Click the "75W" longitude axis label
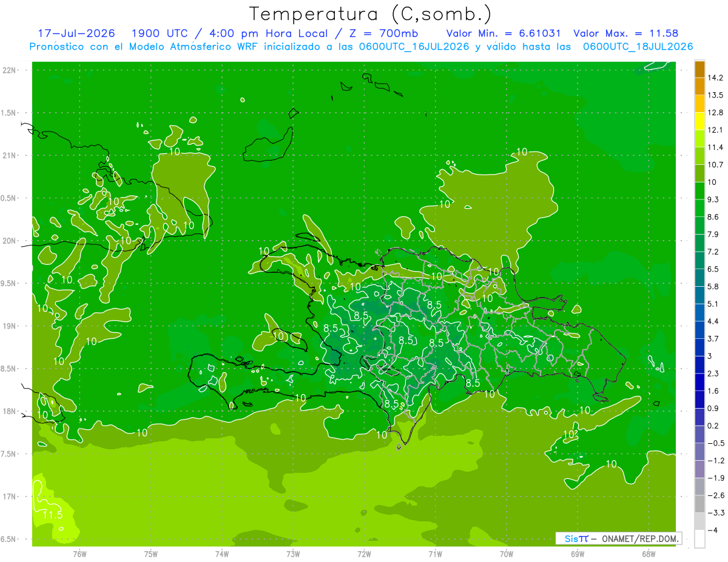This screenshot has height=562, width=728. [151, 554]
